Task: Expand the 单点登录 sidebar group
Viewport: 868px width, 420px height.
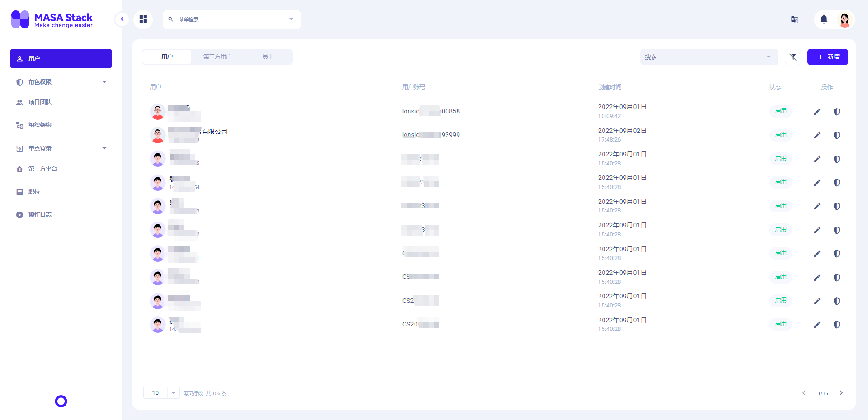Action: (x=61, y=149)
